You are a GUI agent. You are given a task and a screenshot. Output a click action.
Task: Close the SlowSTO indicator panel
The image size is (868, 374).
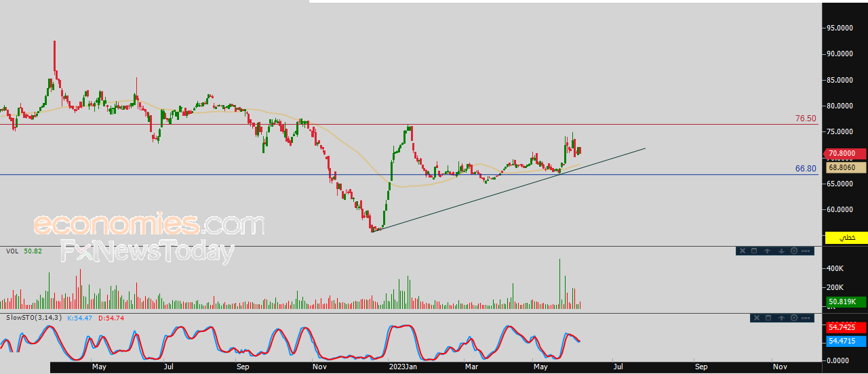(x=757, y=318)
